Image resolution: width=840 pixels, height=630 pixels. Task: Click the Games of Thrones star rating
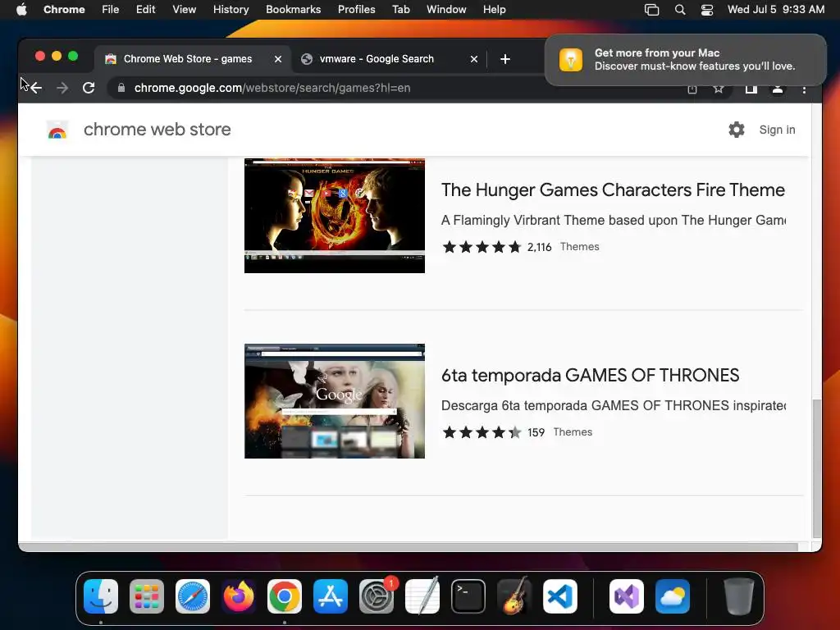tap(482, 432)
